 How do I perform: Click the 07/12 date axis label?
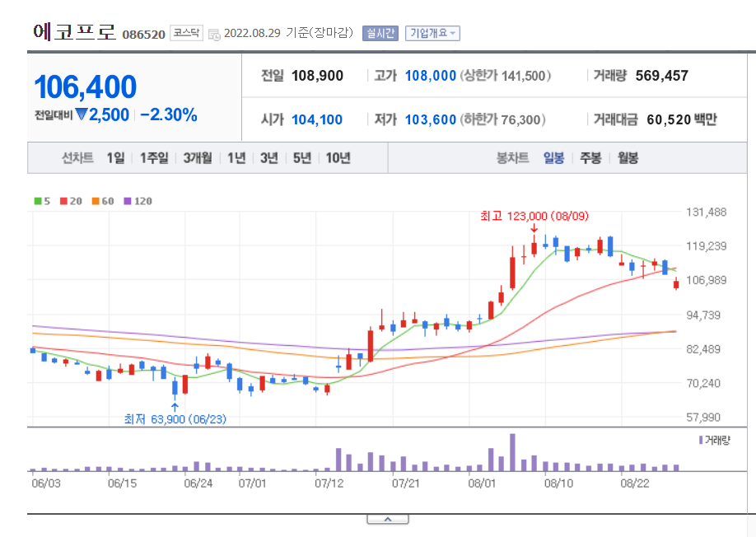[329, 483]
